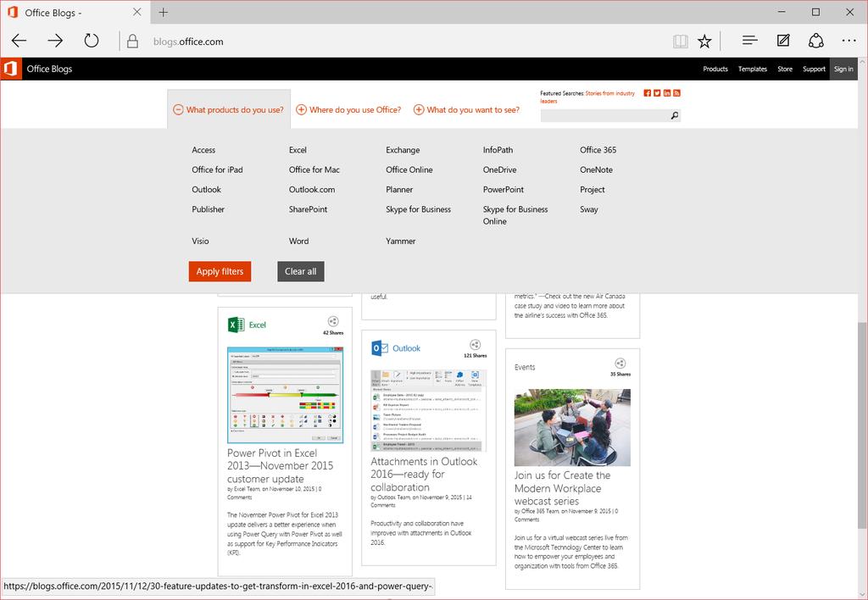This screenshot has width=868, height=600.
Task: Open the Facebook social icon
Action: [x=647, y=93]
